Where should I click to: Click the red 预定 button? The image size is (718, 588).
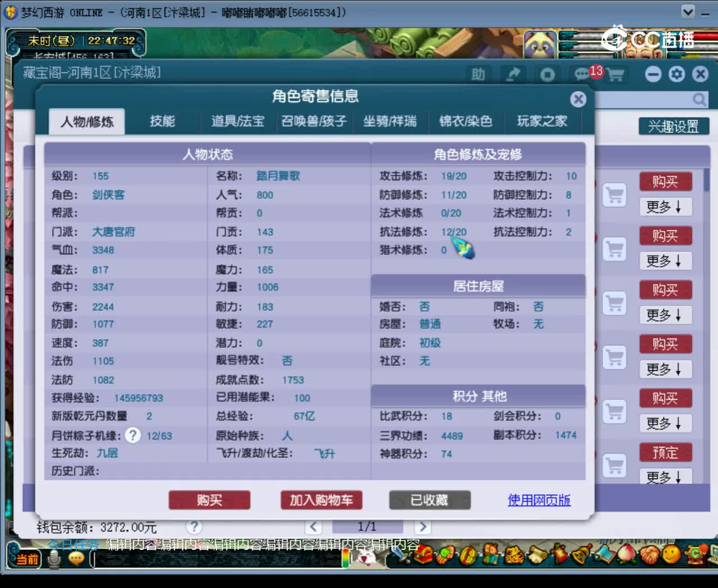pos(665,453)
